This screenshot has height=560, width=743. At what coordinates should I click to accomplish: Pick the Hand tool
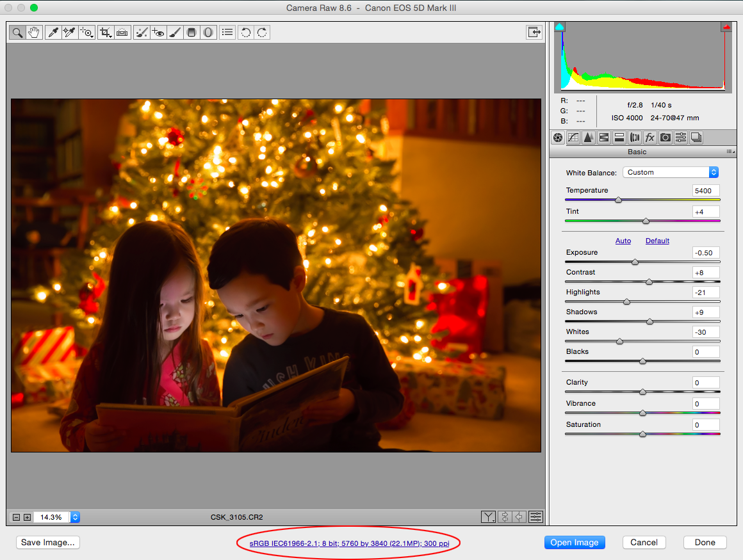[x=34, y=32]
